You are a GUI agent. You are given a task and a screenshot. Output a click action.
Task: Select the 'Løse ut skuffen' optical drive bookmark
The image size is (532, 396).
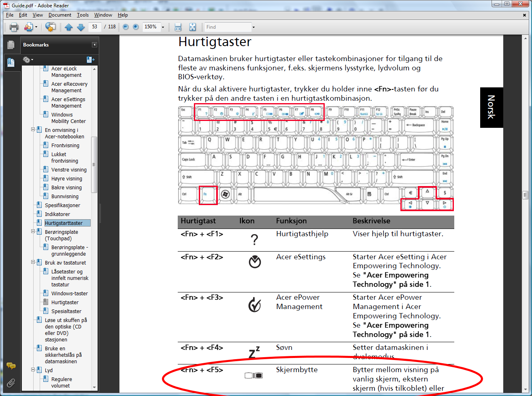66,330
